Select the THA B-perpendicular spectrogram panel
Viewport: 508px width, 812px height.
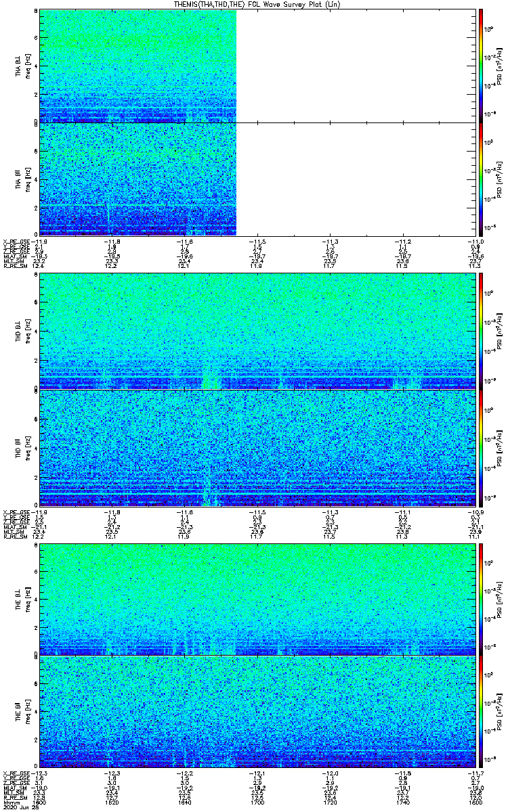257,66
